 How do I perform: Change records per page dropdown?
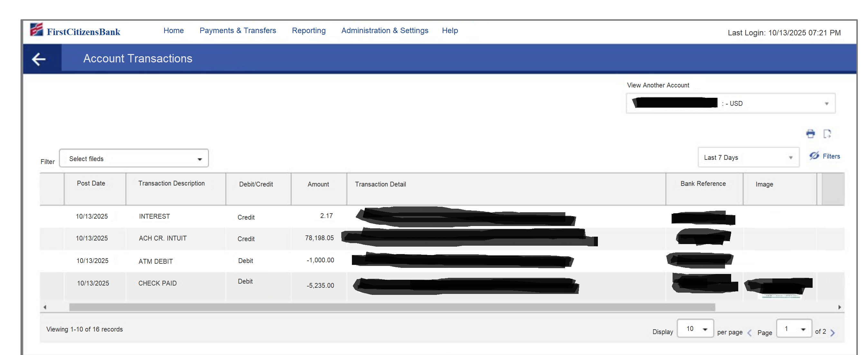tap(695, 329)
